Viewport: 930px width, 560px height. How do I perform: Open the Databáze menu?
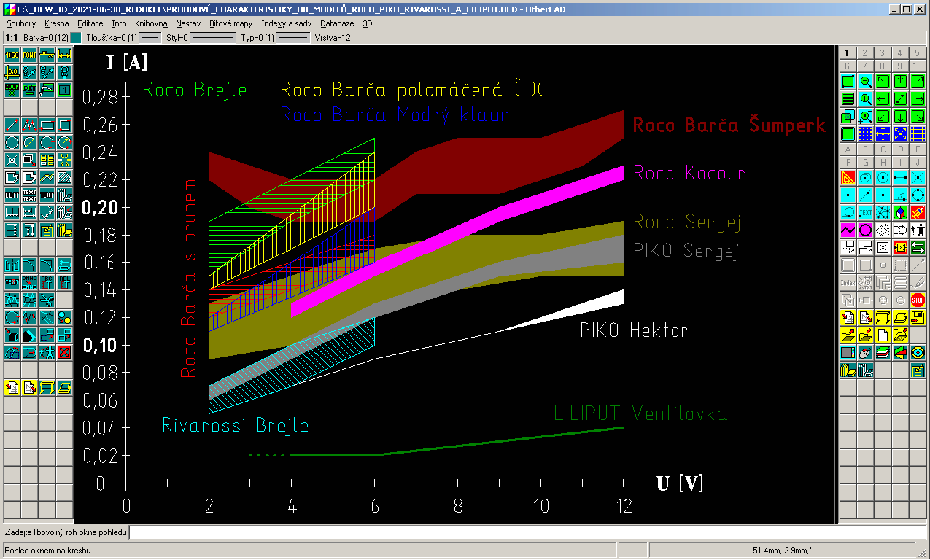pyautogui.click(x=337, y=23)
